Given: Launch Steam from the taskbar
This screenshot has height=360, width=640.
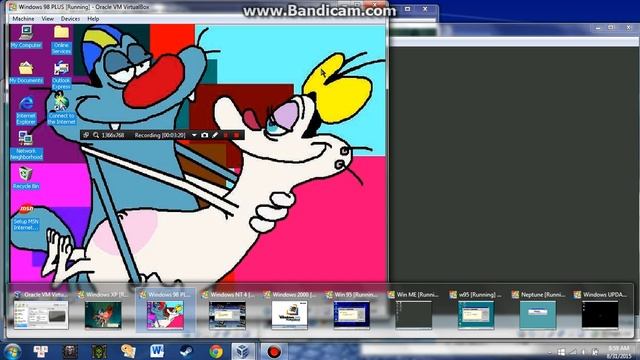Looking at the screenshot, I should (187, 351).
